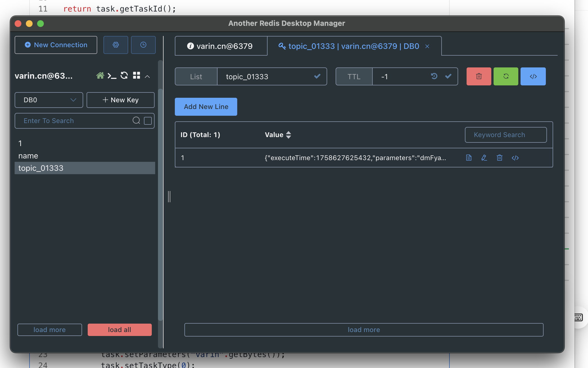Collapse the varin.cn connection with the chevron
The width and height of the screenshot is (588, 368).
147,76
